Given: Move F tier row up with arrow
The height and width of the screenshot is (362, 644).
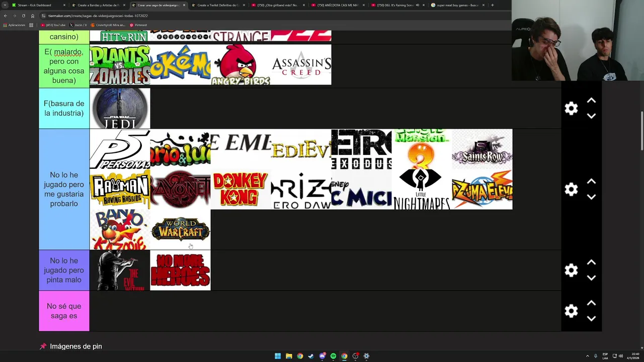Looking at the screenshot, I should (x=592, y=101).
